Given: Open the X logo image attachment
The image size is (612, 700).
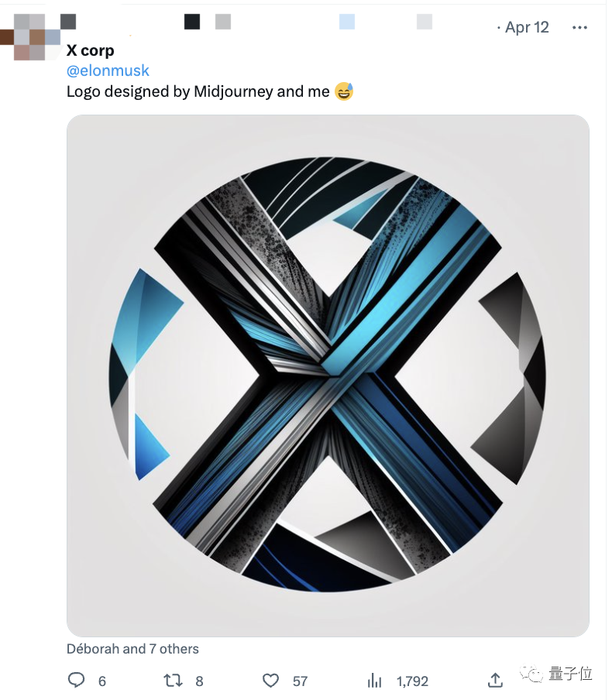Looking at the screenshot, I should pyautogui.click(x=328, y=376).
